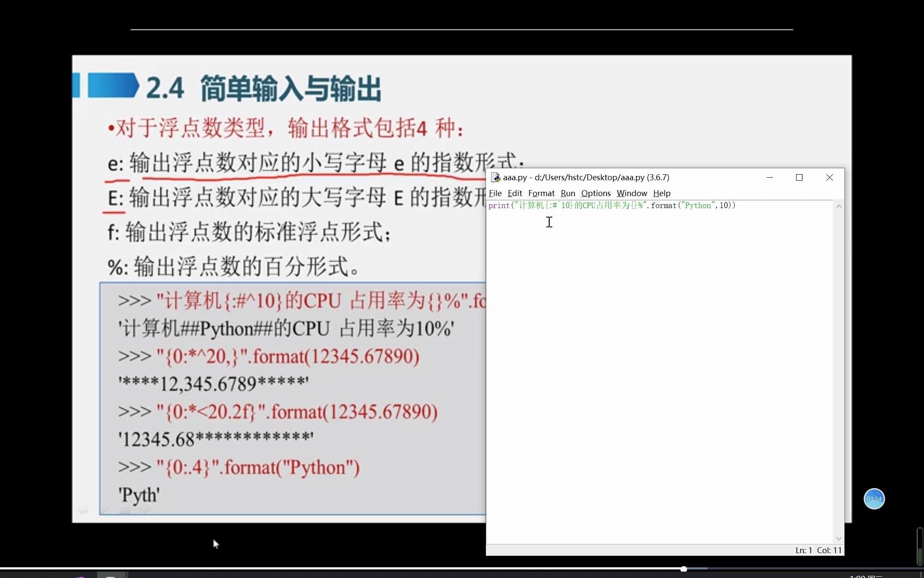The image size is (924, 578).
Task: Click the Help menu in IDLE
Action: tap(662, 193)
